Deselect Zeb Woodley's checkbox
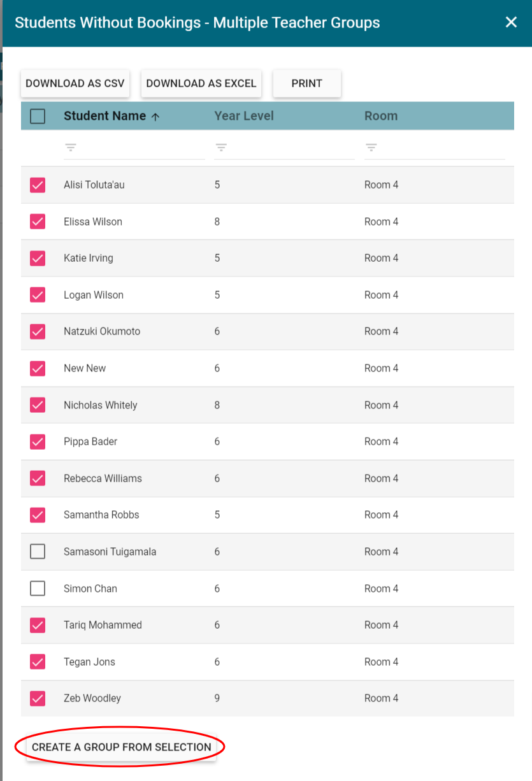The width and height of the screenshot is (532, 781). [38, 698]
